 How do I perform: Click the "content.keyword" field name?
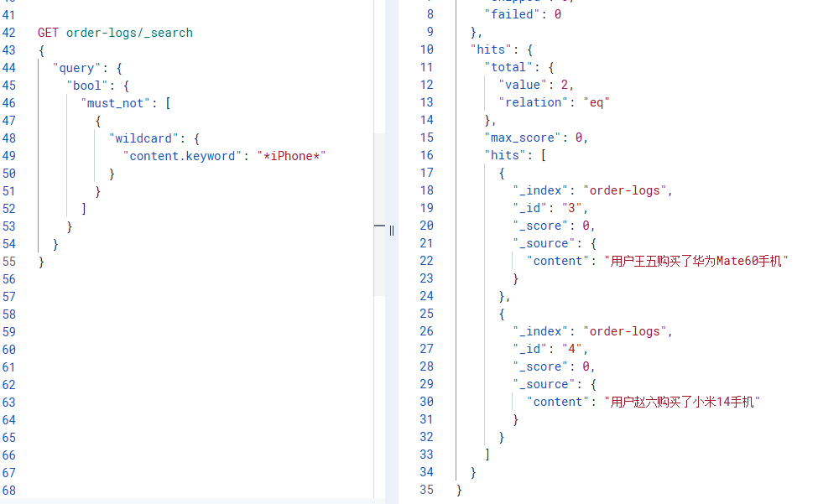(182, 156)
